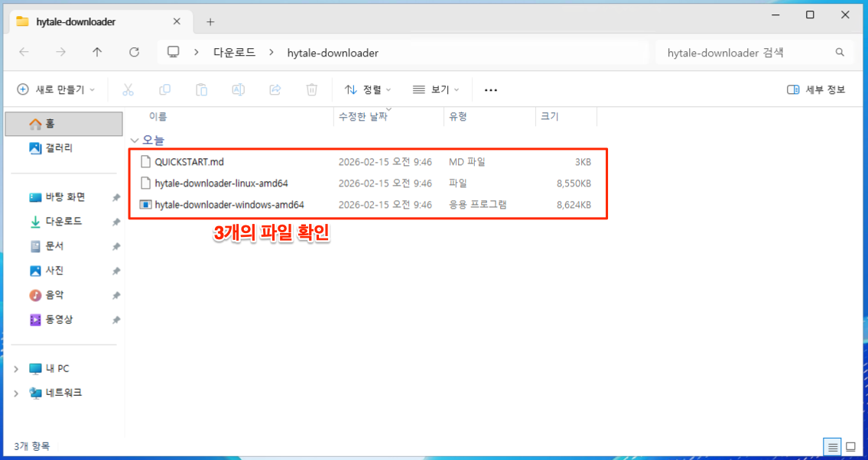The height and width of the screenshot is (460, 868).
Task: Unpin 다운로드 using its pin icon
Action: pos(116,222)
